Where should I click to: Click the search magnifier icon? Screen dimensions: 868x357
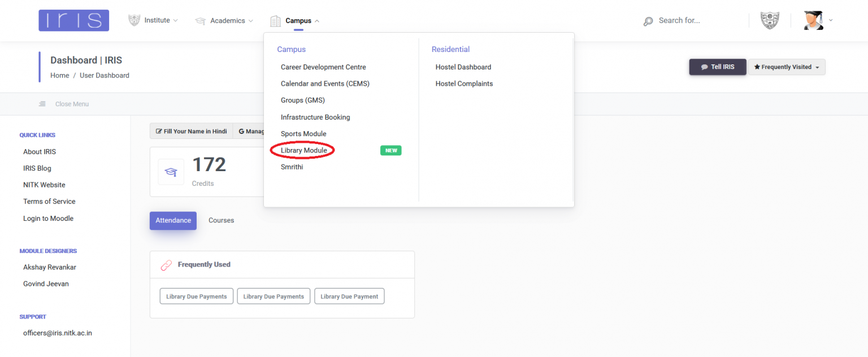pos(648,20)
